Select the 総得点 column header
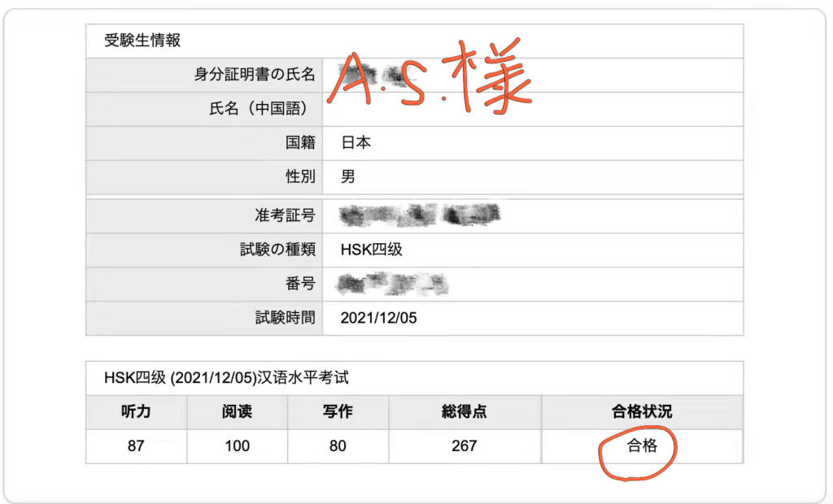Screen dimensions: 833x504 pyautogui.click(x=464, y=412)
